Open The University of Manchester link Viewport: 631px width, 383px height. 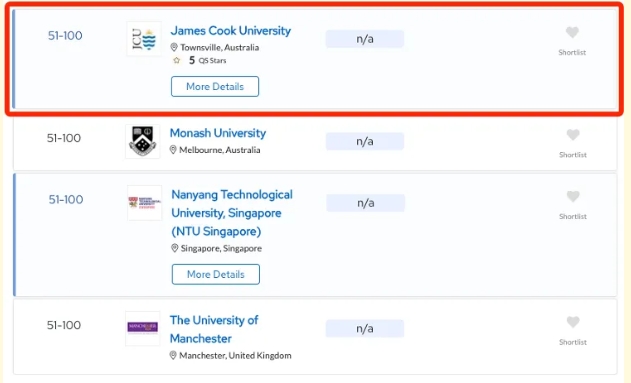[x=214, y=329]
